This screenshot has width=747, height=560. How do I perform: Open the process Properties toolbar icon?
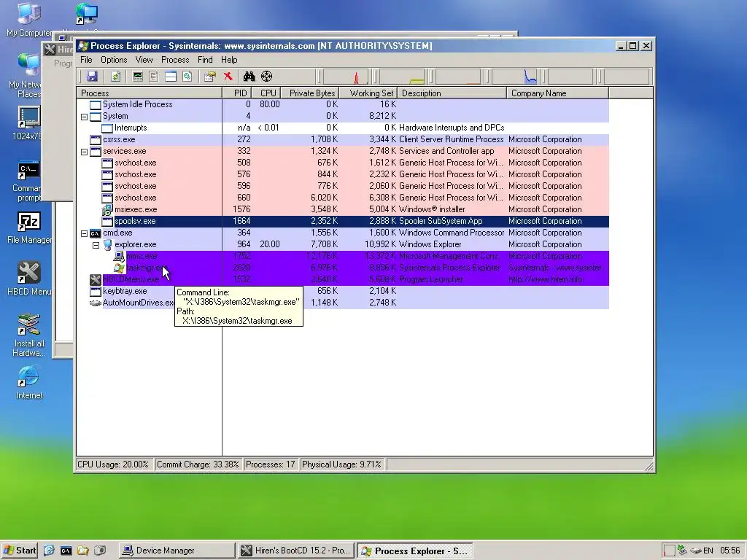pos(209,76)
